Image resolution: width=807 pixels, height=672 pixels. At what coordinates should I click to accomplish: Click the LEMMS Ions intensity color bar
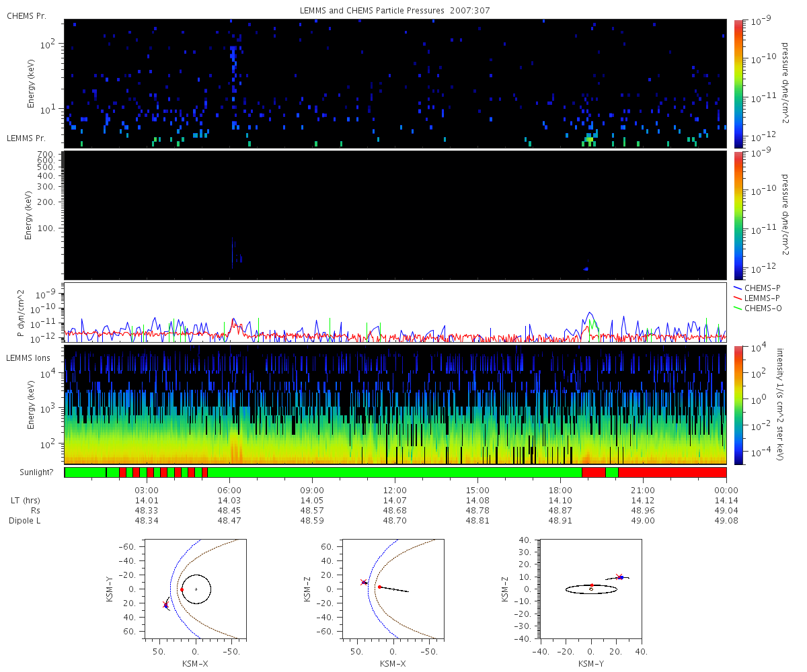point(738,405)
